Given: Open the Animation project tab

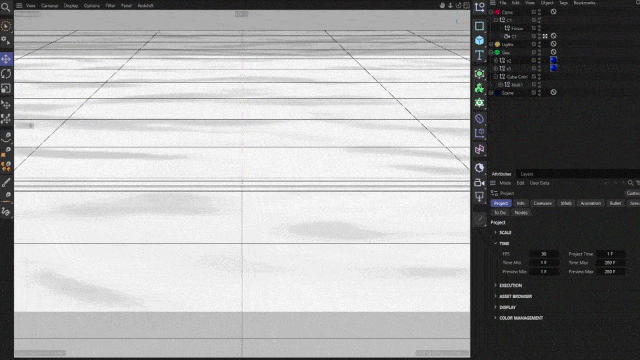Looking at the screenshot, I should click(x=590, y=203).
